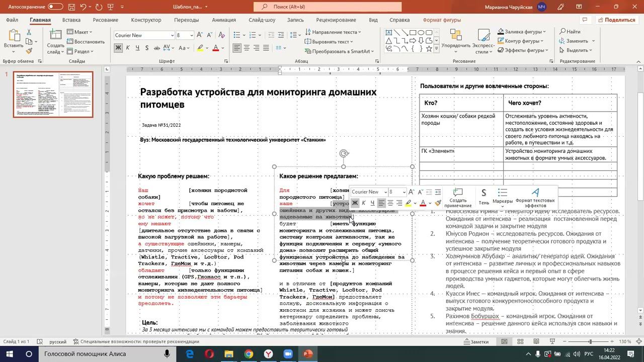Expand the Макет layout dropdown

(x=79, y=32)
